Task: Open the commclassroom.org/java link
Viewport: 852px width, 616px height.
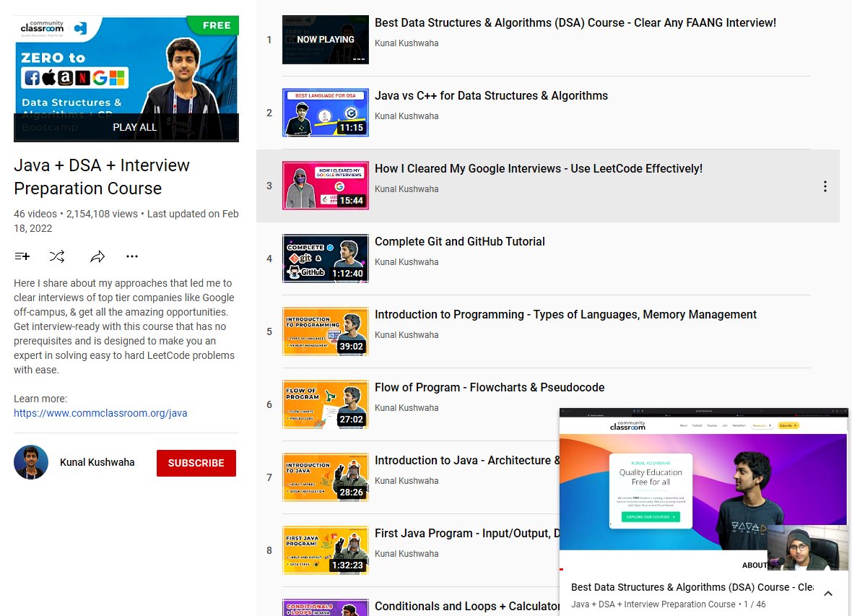Action: pos(100,413)
